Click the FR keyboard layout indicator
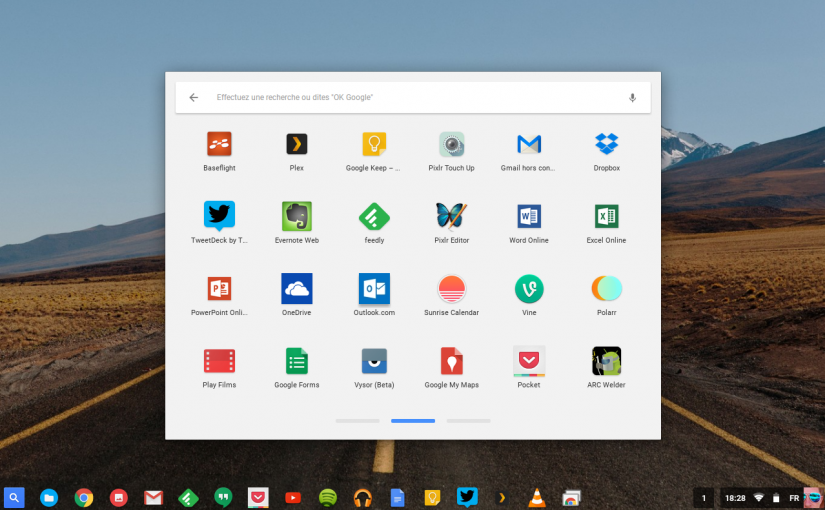 click(794, 498)
